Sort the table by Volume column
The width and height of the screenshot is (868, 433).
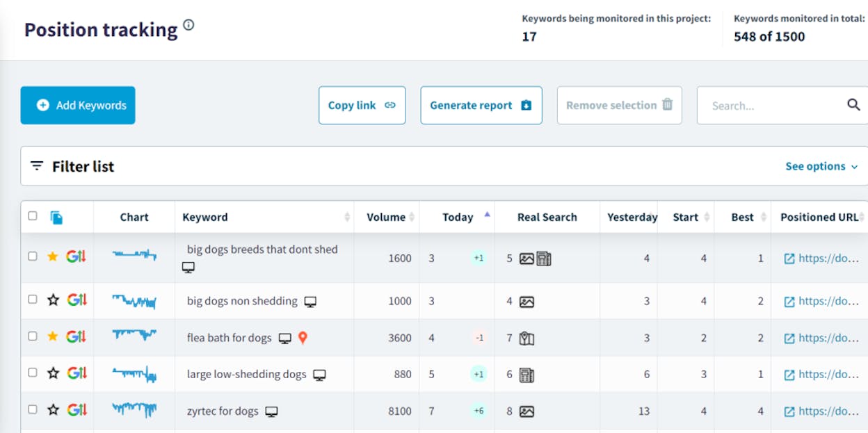point(386,217)
